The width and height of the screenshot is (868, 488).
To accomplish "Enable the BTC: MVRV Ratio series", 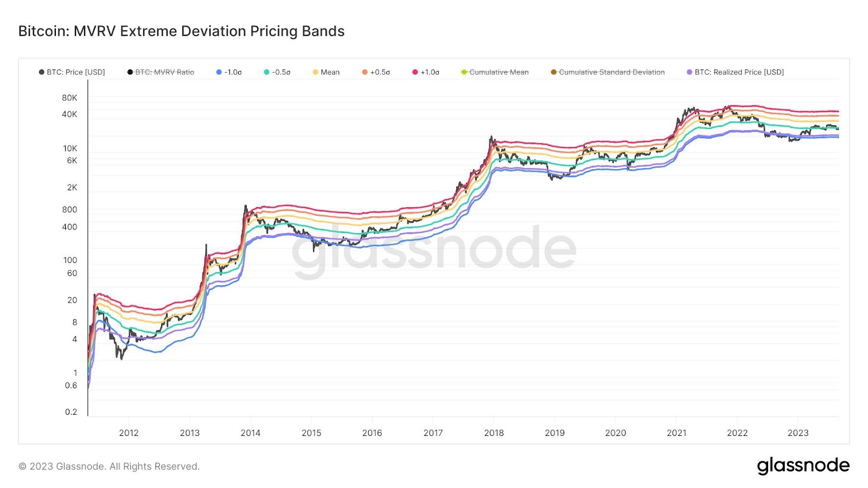I will [161, 72].
